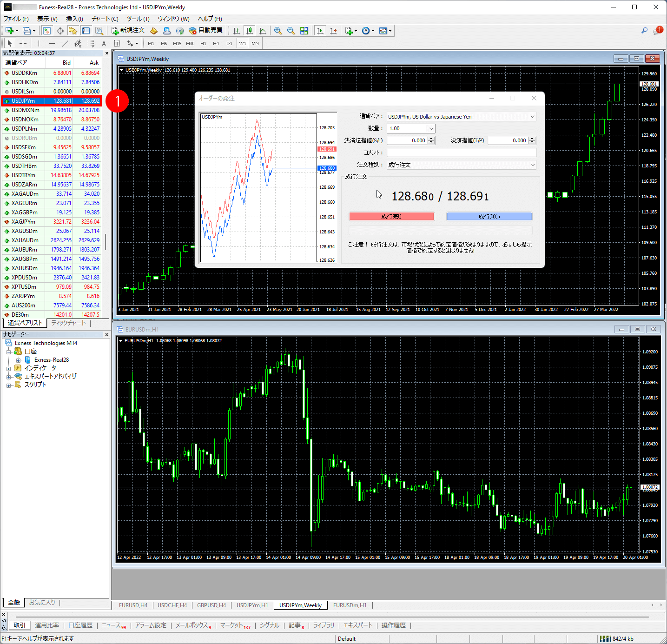Toggle the Market Watch window icon
Viewport: 667px width, 644px height.
pyautogui.click(x=47, y=31)
